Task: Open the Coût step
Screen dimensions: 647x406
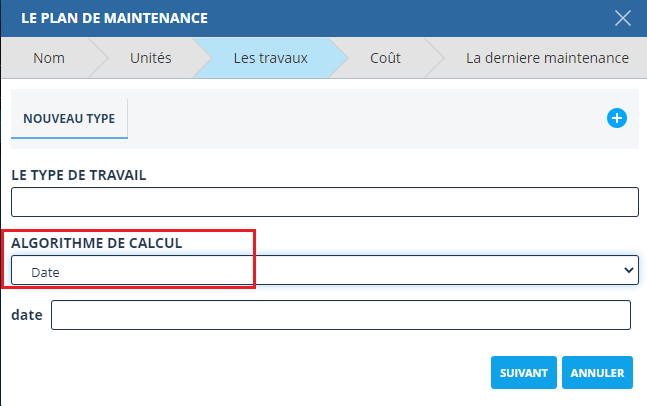Action: click(387, 58)
